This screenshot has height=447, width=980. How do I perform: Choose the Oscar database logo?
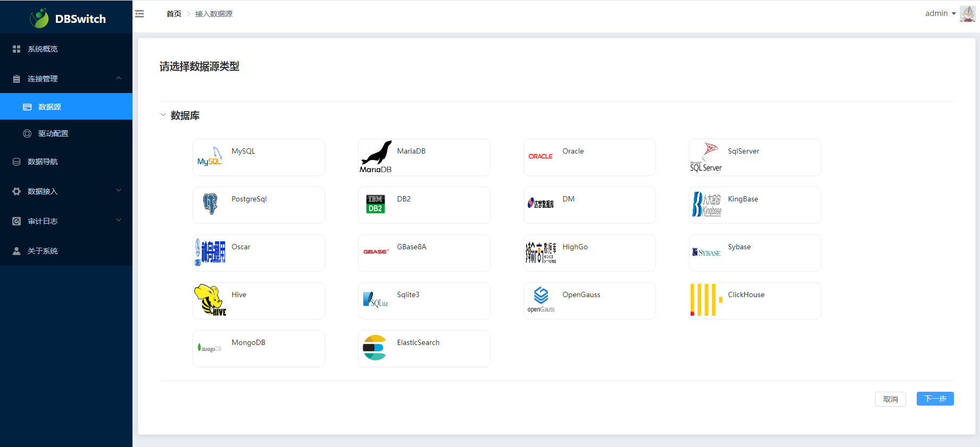pyautogui.click(x=210, y=252)
